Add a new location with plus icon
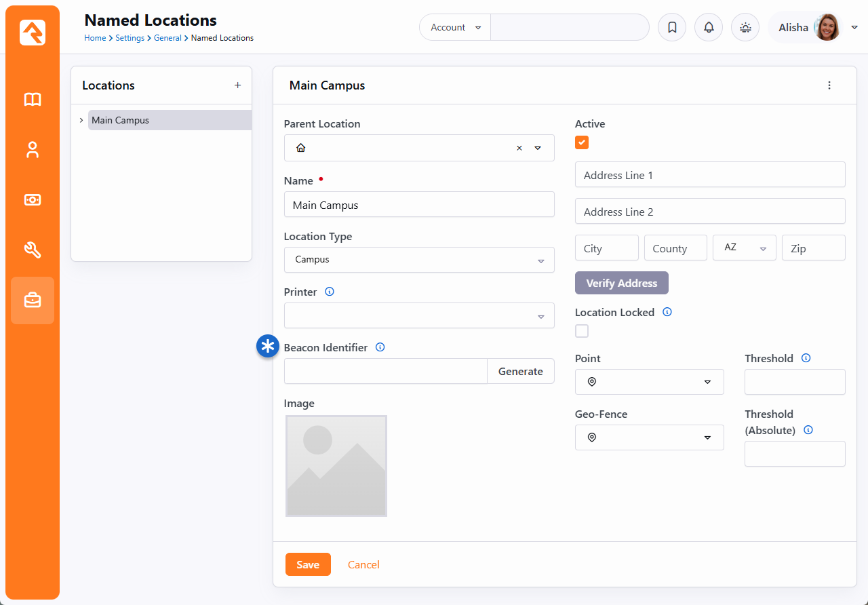 point(237,85)
